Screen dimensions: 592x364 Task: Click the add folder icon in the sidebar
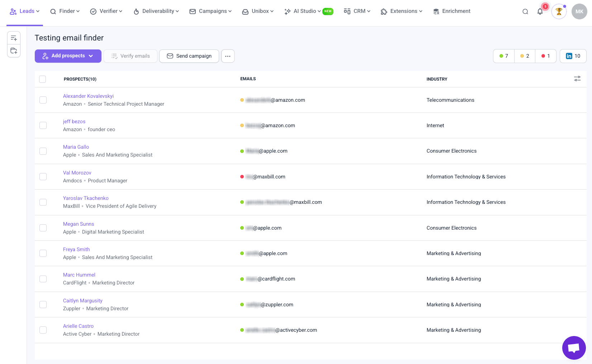(14, 51)
